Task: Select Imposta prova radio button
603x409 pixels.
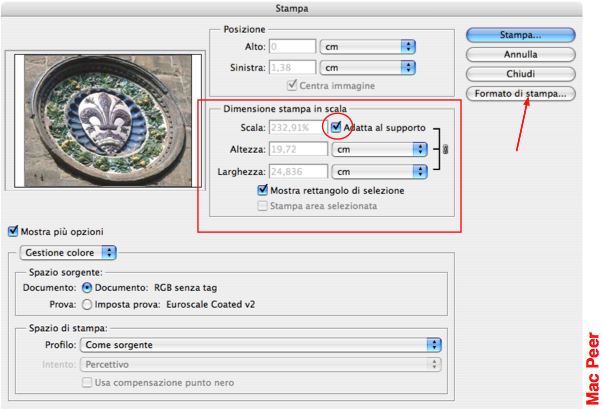Action: coord(87,305)
